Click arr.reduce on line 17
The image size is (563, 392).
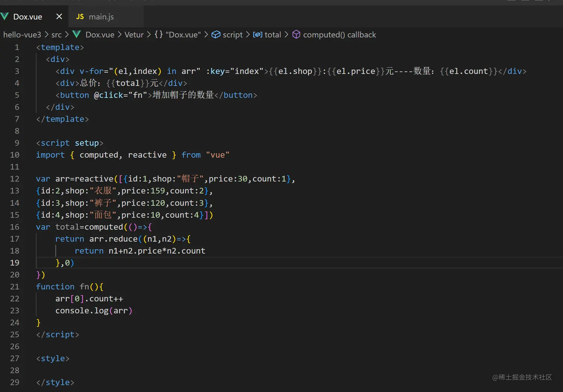(x=113, y=239)
